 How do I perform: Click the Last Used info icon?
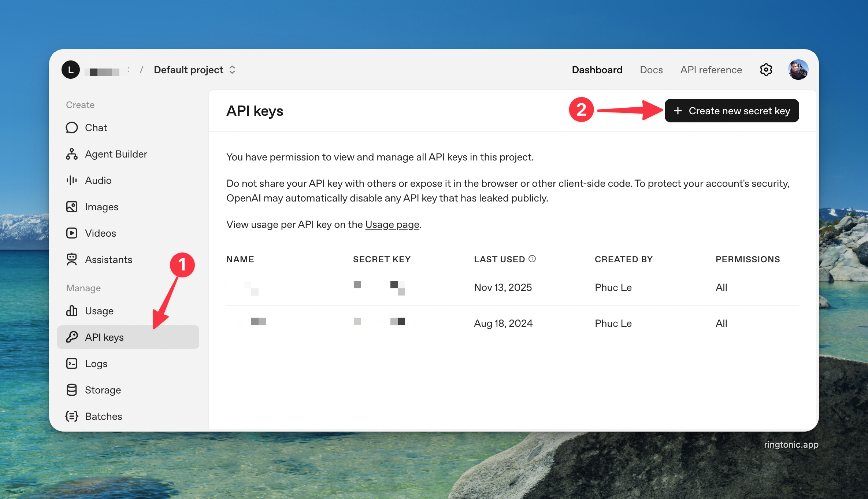click(532, 259)
